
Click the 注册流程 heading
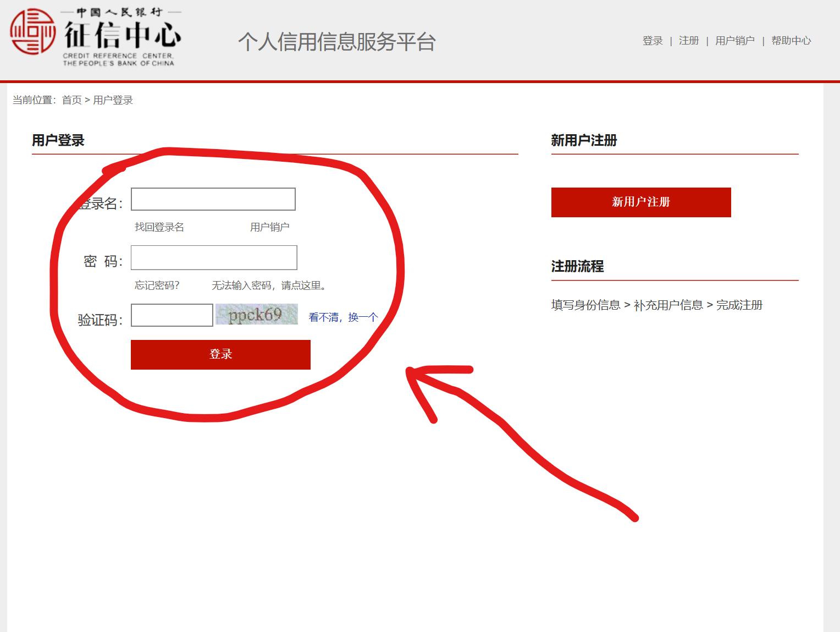[x=577, y=266]
